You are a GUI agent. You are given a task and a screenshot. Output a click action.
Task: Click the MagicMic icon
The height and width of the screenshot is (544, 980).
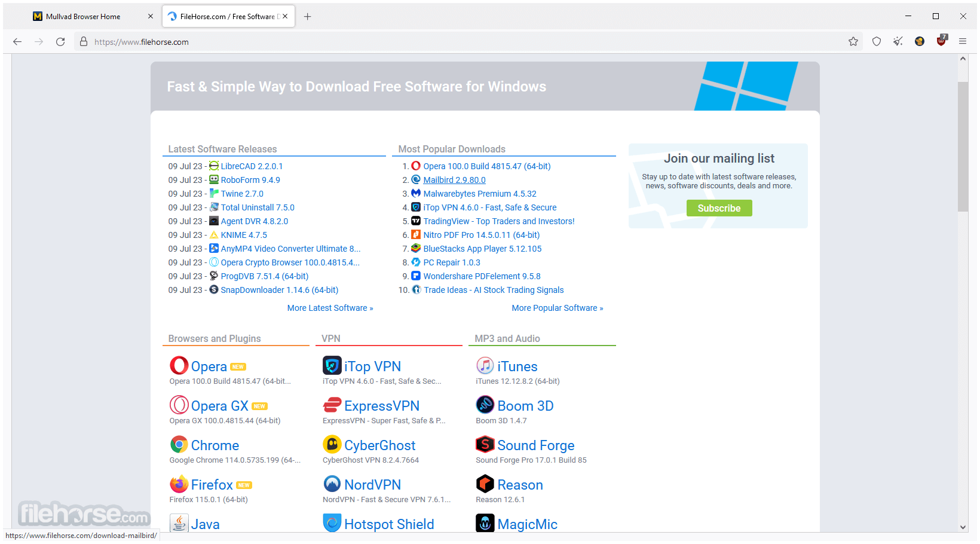[x=485, y=523]
